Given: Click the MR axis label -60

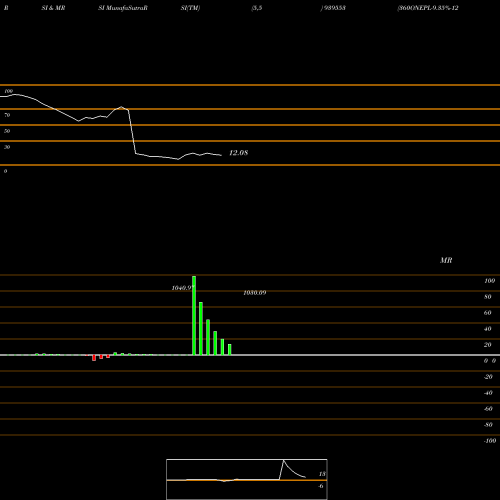Looking at the screenshot, I should [x=488, y=409].
